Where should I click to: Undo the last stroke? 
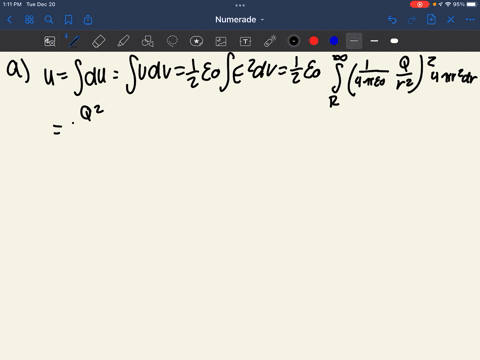(x=392, y=20)
